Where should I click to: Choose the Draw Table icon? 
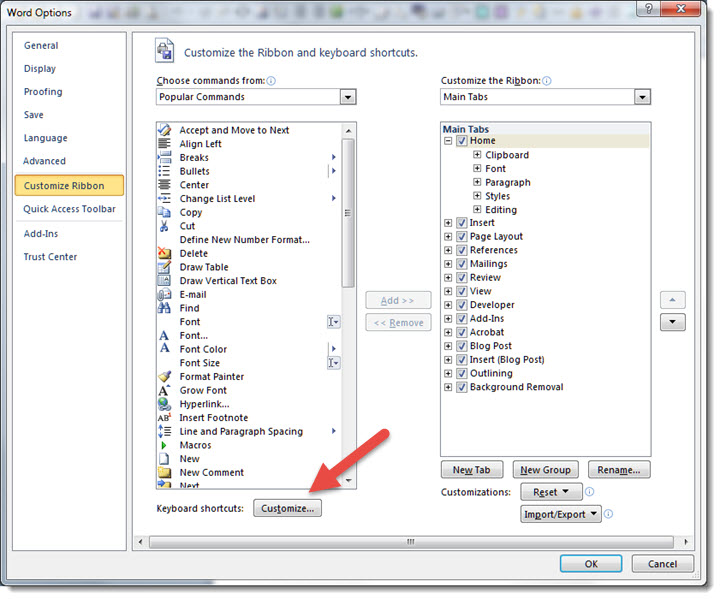(x=164, y=267)
